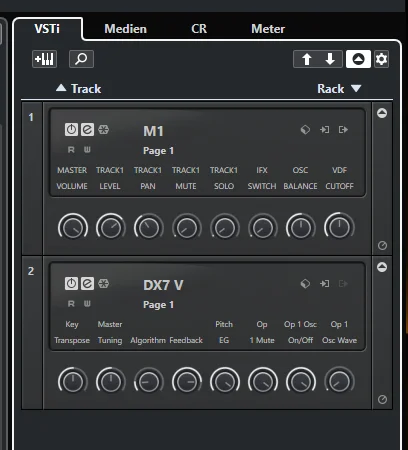Click the M1 TRACK1 LEVEL knob
Image resolution: width=408 pixels, height=450 pixels.
tap(111, 228)
